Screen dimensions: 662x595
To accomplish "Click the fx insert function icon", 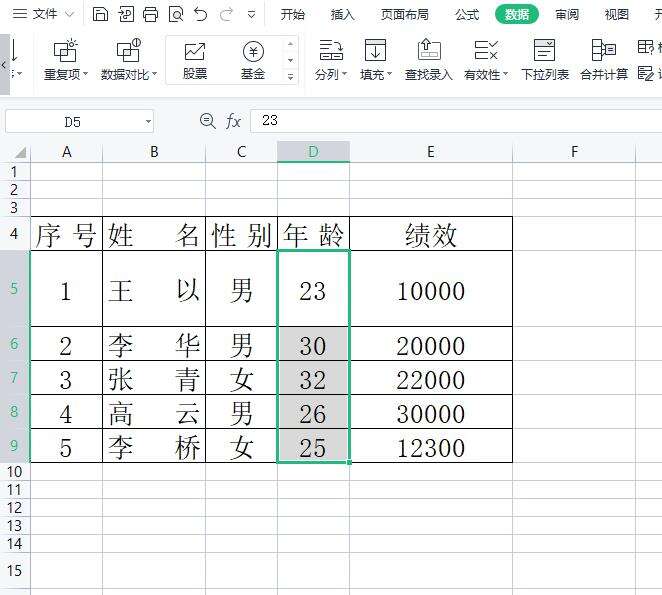I will (x=233, y=121).
